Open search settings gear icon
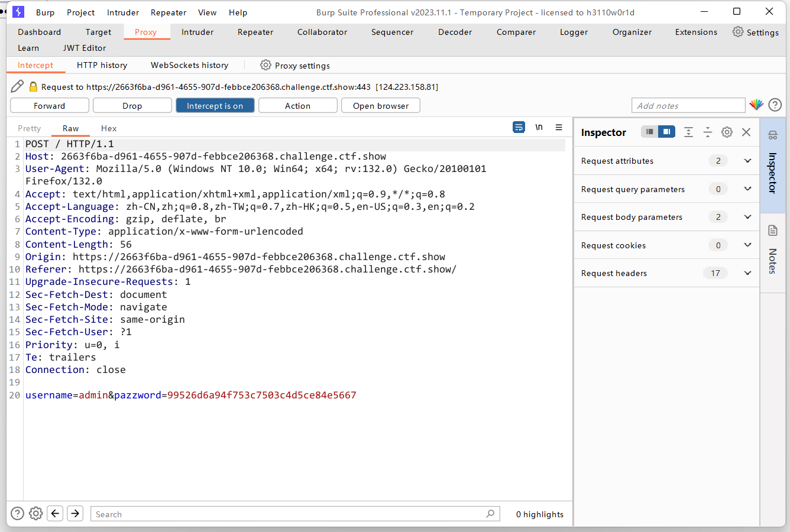The height and width of the screenshot is (532, 790). pyautogui.click(x=36, y=513)
